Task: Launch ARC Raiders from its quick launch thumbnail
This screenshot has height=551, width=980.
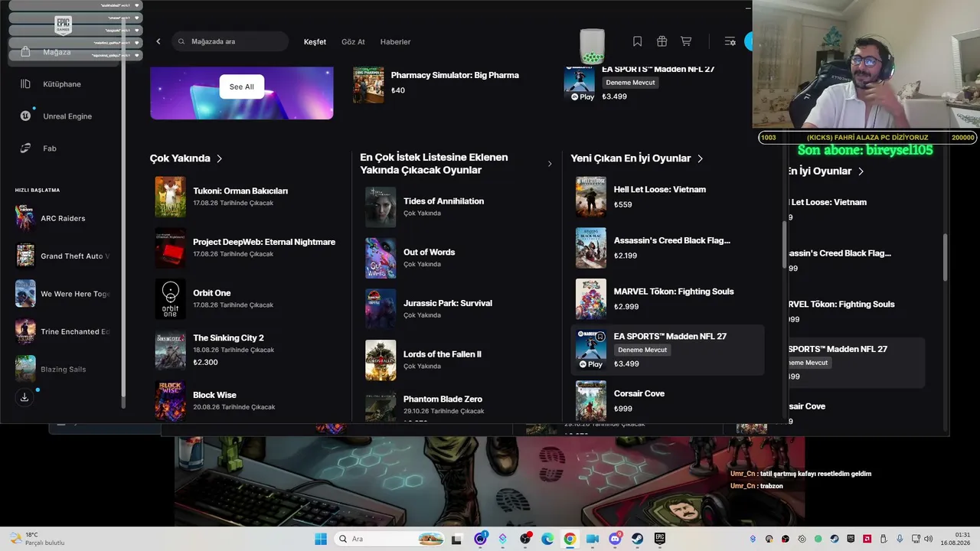Action: tap(25, 218)
